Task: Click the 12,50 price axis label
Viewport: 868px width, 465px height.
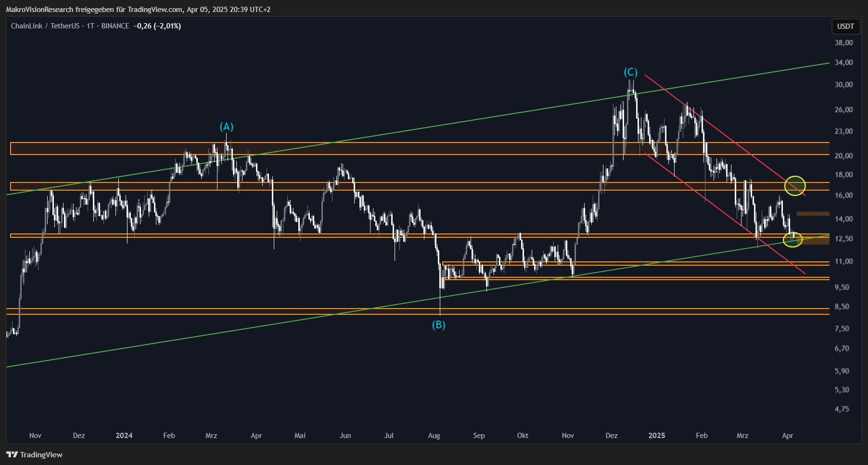Action: [843, 239]
